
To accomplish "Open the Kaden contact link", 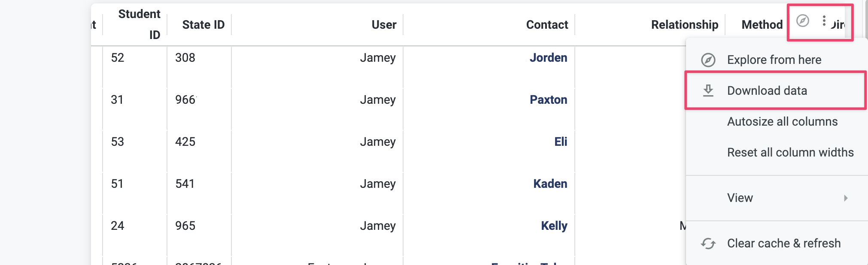I will (x=550, y=184).
